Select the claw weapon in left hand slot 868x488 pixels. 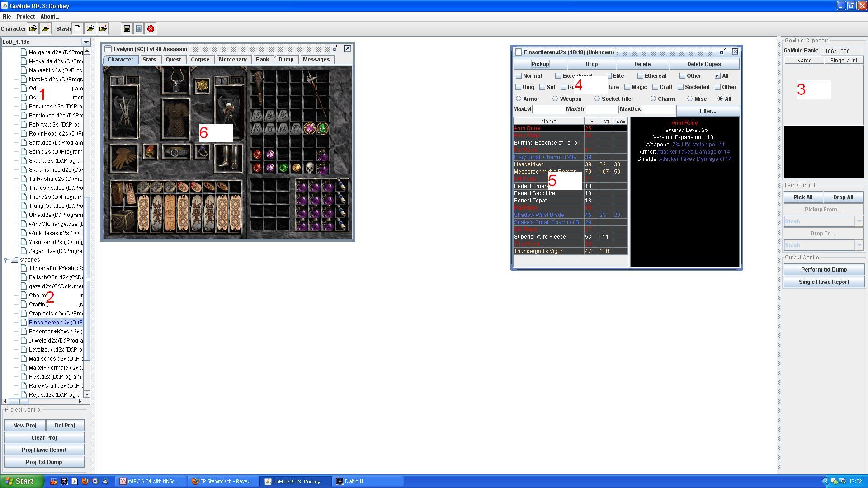coord(124,113)
